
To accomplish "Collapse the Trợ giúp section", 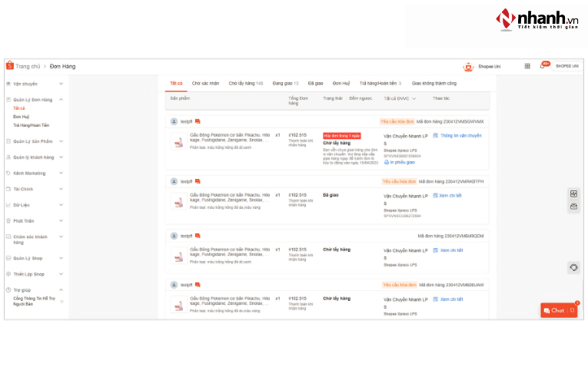I will pos(61,290).
